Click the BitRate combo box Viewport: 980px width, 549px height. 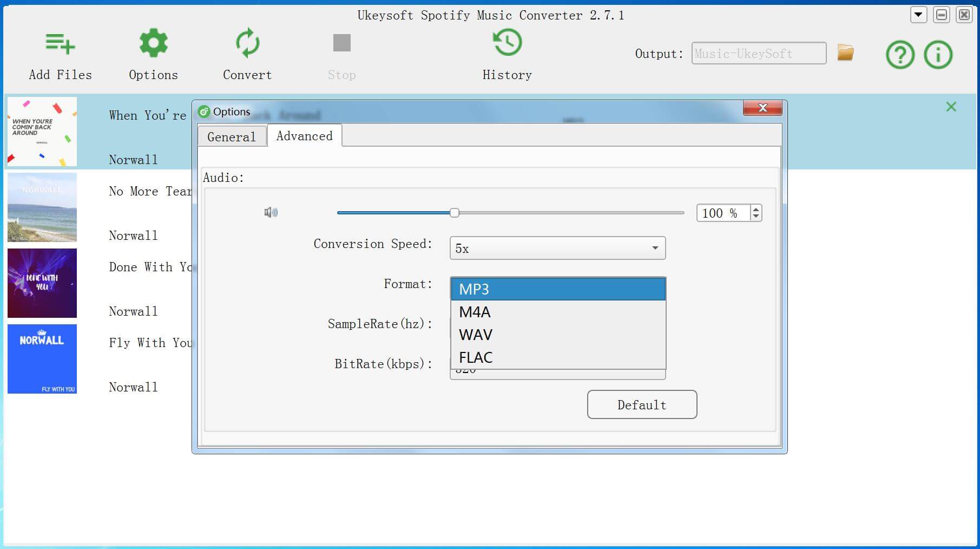(x=558, y=374)
